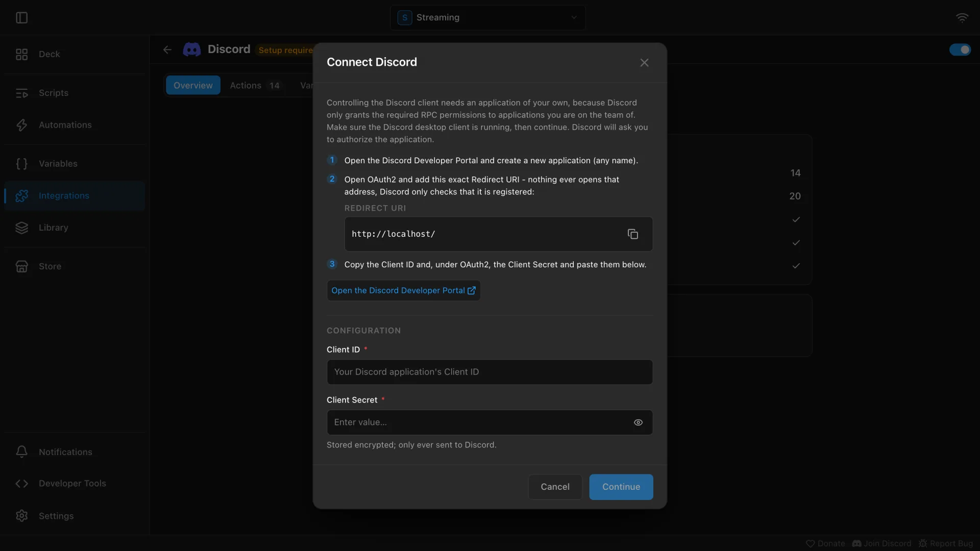The height and width of the screenshot is (551, 980).
Task: Open Settings gear icon
Action: (x=21, y=516)
